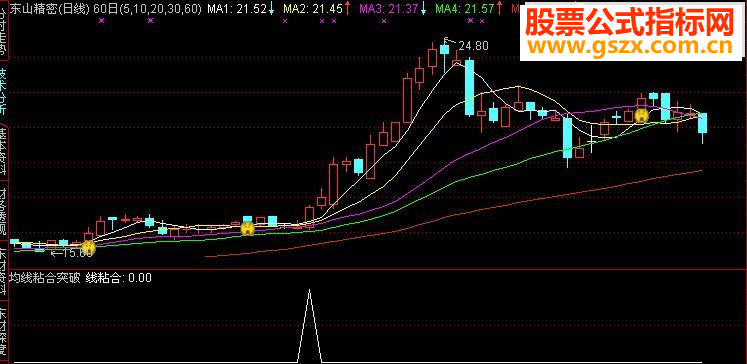747x364 pixels.
Task: Click the MA1: 21.52 value label
Action: coord(237,9)
